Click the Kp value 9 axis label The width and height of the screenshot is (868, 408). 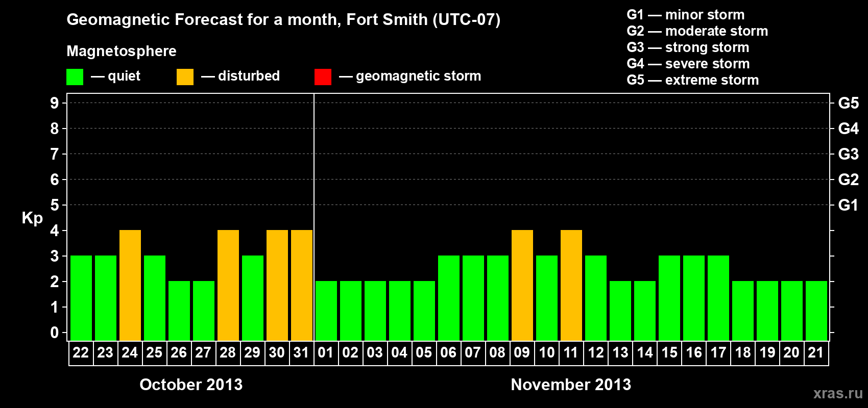pos(54,103)
